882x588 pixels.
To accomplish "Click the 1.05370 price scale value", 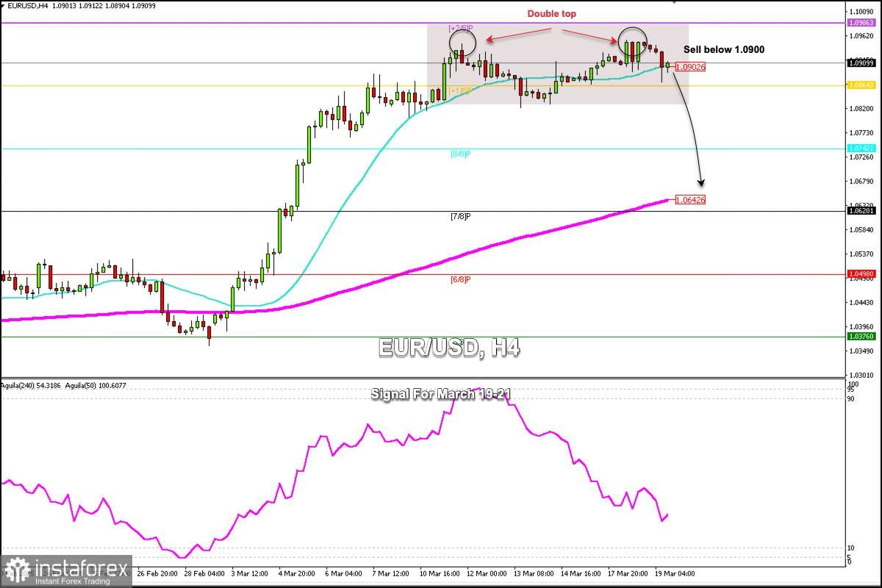I will coord(860,254).
